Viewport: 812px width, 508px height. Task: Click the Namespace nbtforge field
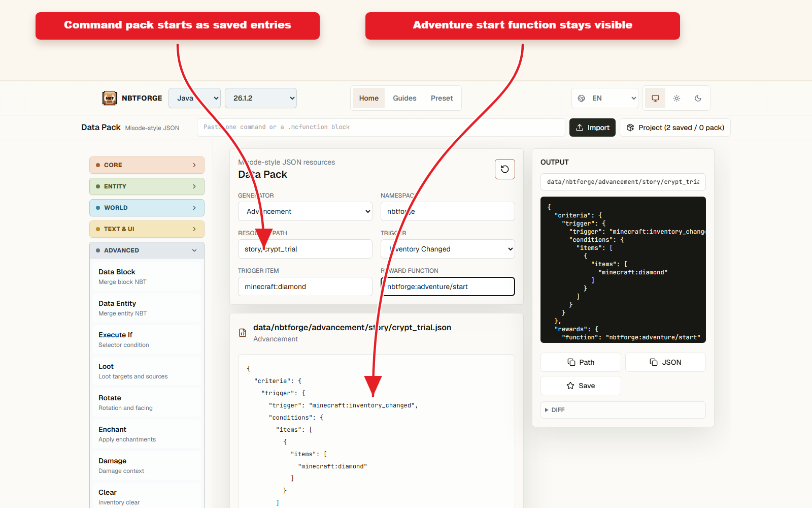pos(448,211)
